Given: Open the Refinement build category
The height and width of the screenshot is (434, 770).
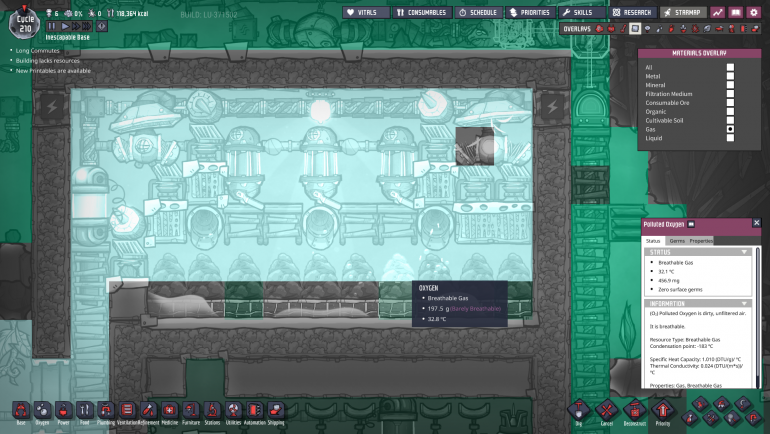Looking at the screenshot, I should [148, 410].
